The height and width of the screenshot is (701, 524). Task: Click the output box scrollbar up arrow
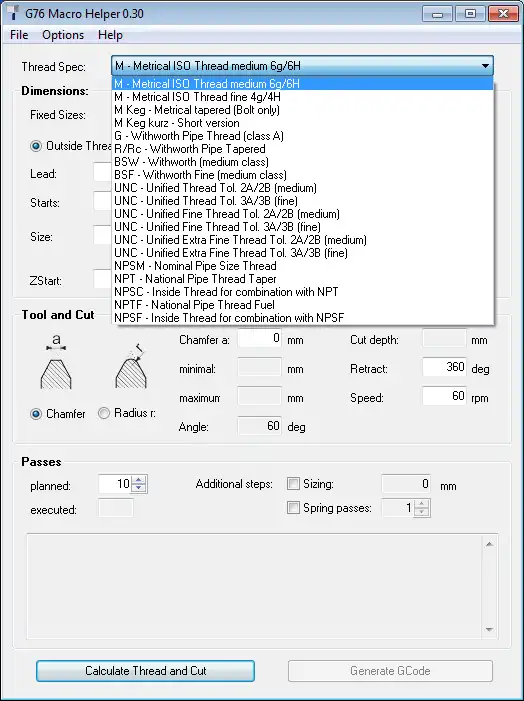pyautogui.click(x=489, y=544)
